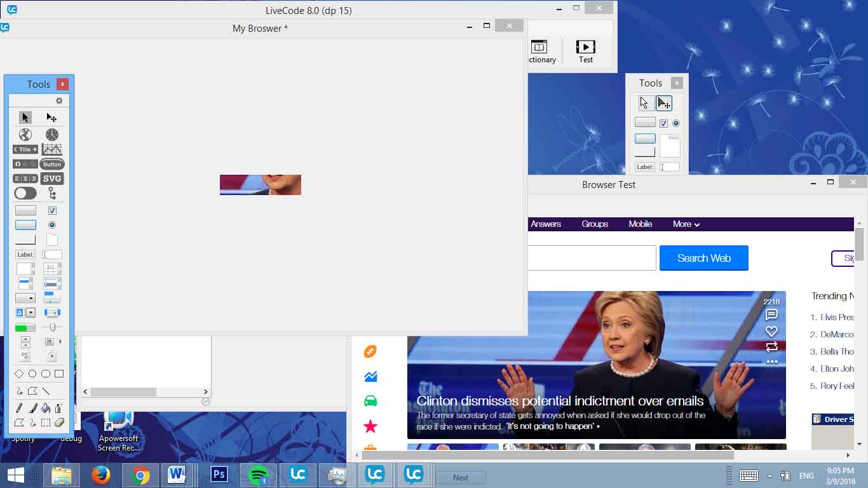Select the Browser globe widget in Tools palette

pyautogui.click(x=25, y=135)
